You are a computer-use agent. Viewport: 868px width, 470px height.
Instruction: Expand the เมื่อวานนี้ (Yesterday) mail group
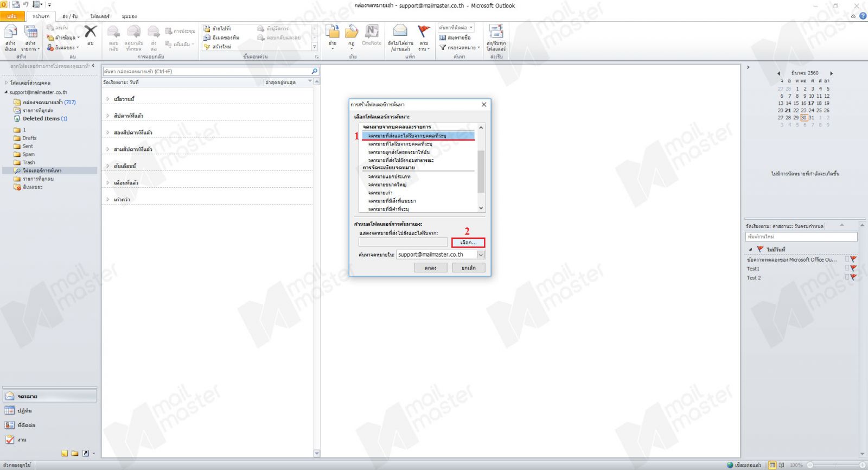(108, 99)
